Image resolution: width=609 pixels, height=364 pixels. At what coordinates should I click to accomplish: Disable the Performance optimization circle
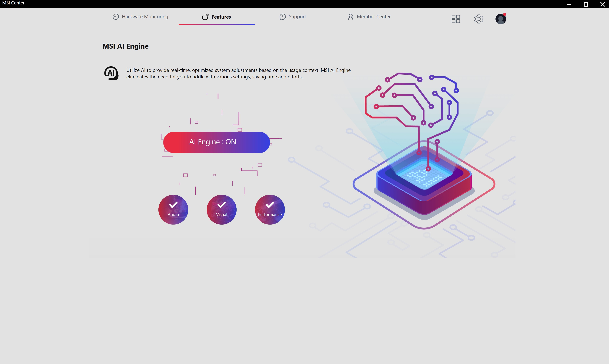[270, 210]
